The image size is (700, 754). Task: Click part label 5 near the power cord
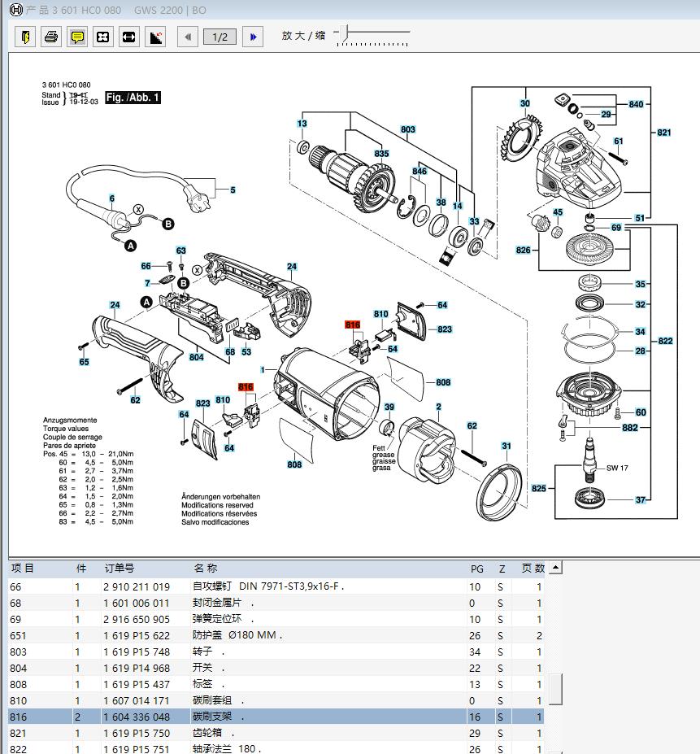[233, 190]
